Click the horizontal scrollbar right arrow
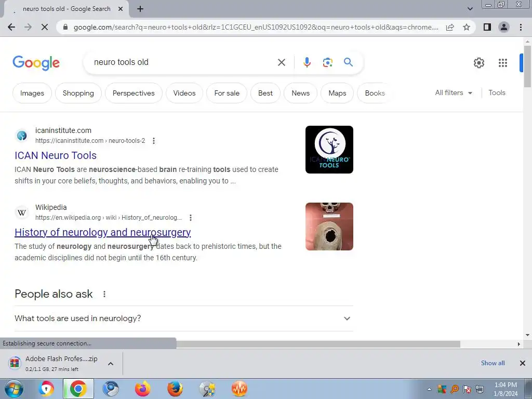 coord(519,344)
